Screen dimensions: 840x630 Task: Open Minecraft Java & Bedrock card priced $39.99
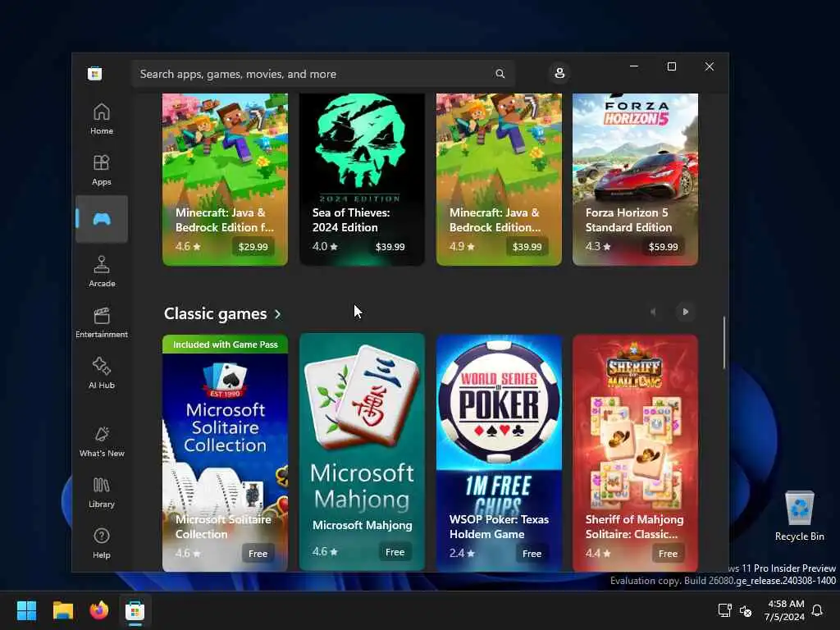click(499, 180)
